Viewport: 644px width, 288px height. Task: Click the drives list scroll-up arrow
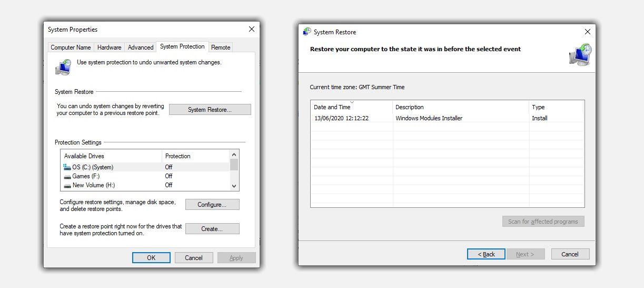tap(234, 155)
